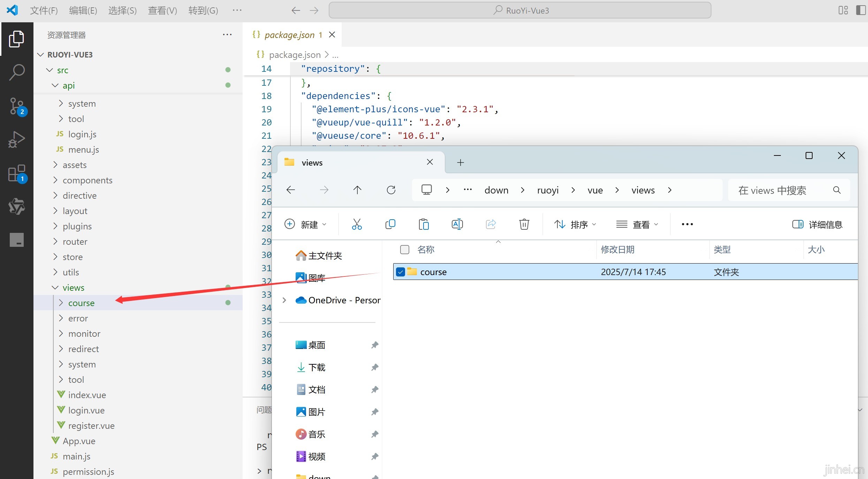
Task: Collapse the RUOYI-VUE3 root folder
Action: tap(41, 55)
